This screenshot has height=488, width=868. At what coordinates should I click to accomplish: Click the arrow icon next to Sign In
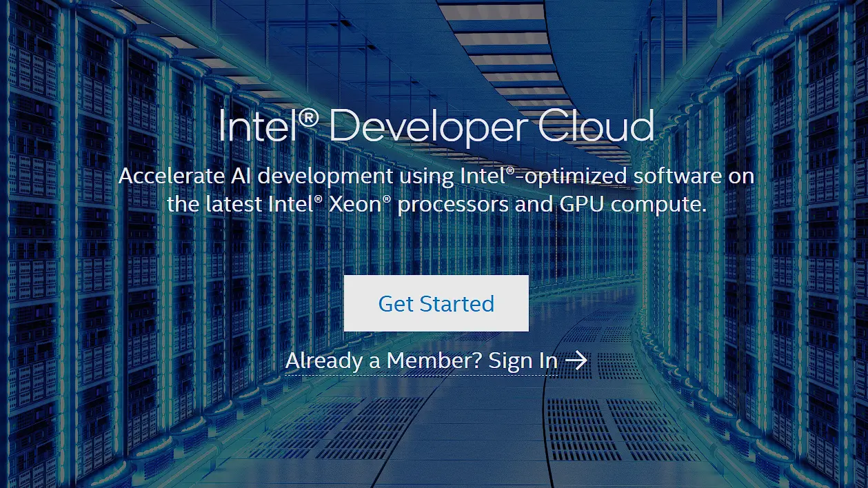pos(576,360)
